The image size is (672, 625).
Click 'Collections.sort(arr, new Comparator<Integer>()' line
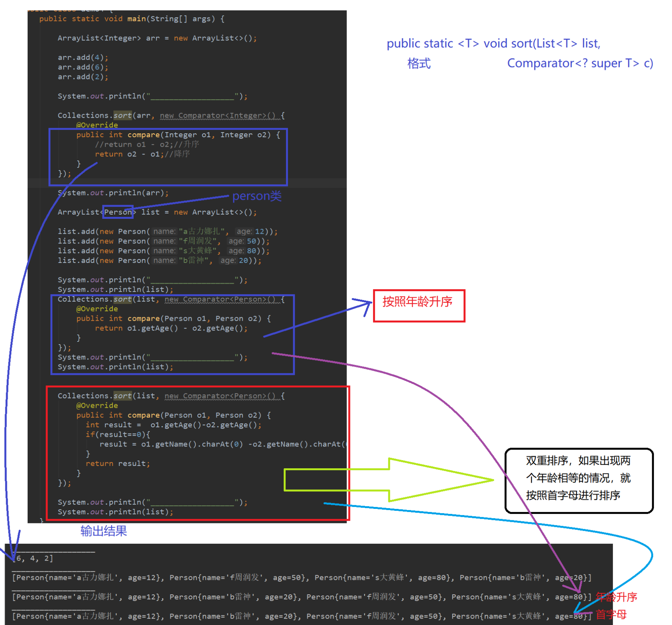point(171,115)
